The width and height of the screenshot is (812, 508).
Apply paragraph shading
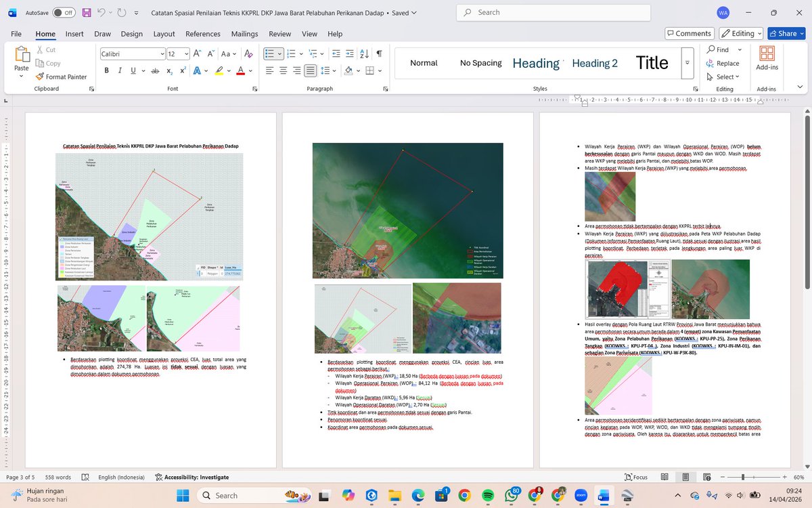pyautogui.click(x=348, y=70)
